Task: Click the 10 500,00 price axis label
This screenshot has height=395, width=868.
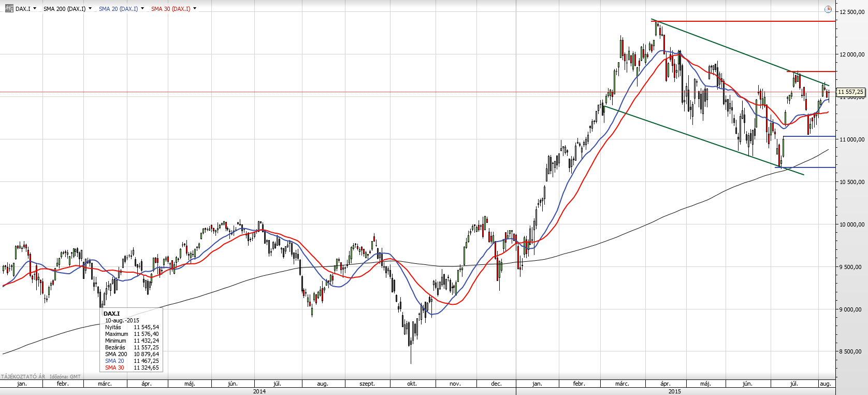Action: coord(851,182)
